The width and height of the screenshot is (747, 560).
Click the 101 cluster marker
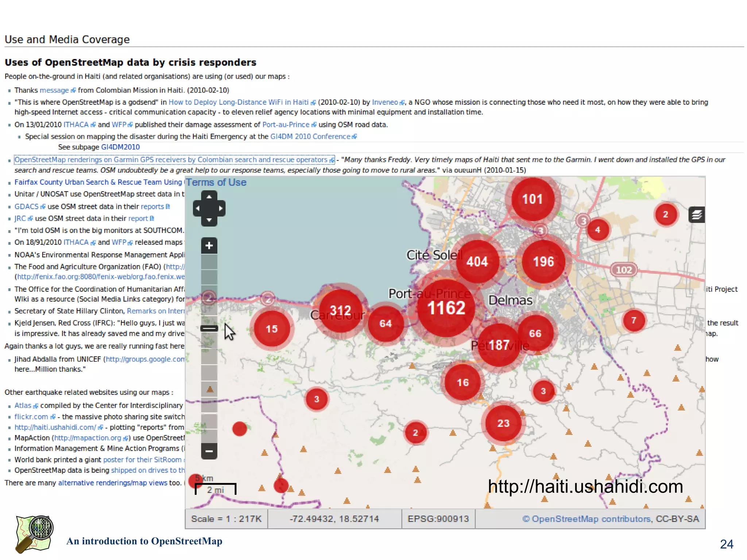point(532,199)
